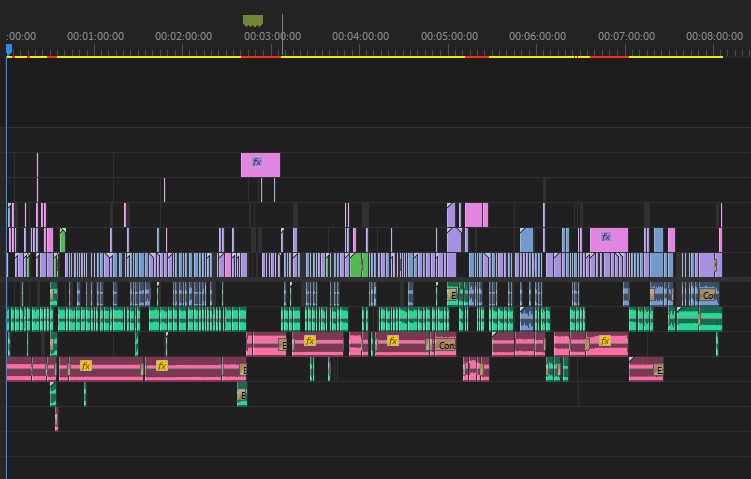Image resolution: width=751 pixels, height=479 pixels.
Task: Select the 'Co' transition on the blue audio clip
Action: [708, 296]
